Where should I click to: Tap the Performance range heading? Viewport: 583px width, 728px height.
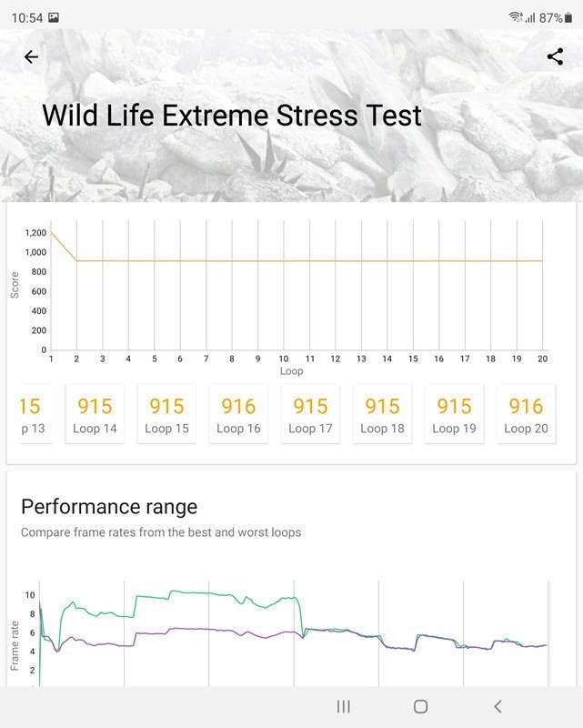click(x=109, y=507)
